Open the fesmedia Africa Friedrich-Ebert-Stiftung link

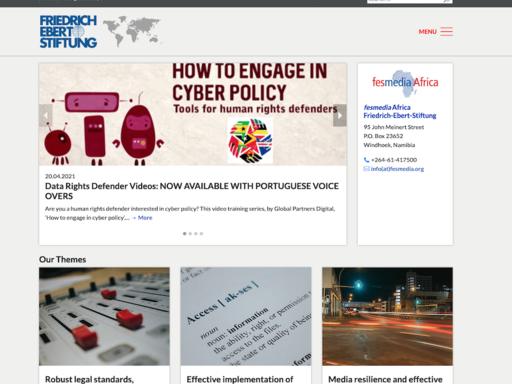coord(400,111)
